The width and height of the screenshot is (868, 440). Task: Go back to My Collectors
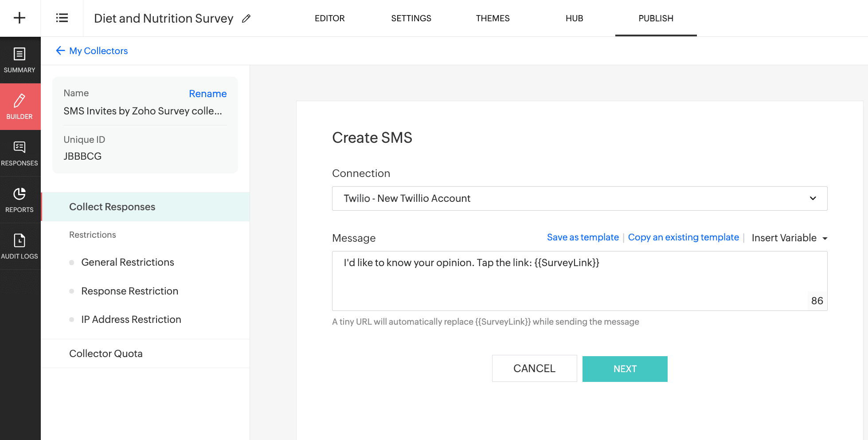coord(98,51)
